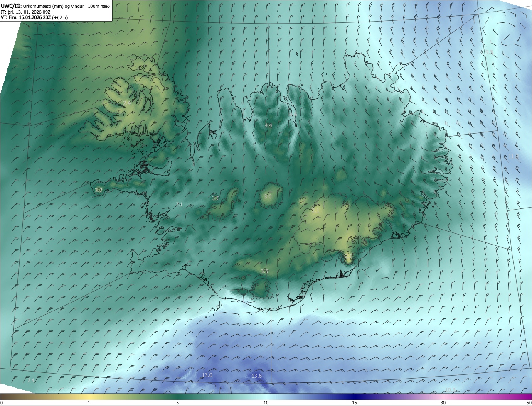Viewport: 532px width, 406px height.
Task: Click the '30' label on the color scale
Action: tap(443, 403)
